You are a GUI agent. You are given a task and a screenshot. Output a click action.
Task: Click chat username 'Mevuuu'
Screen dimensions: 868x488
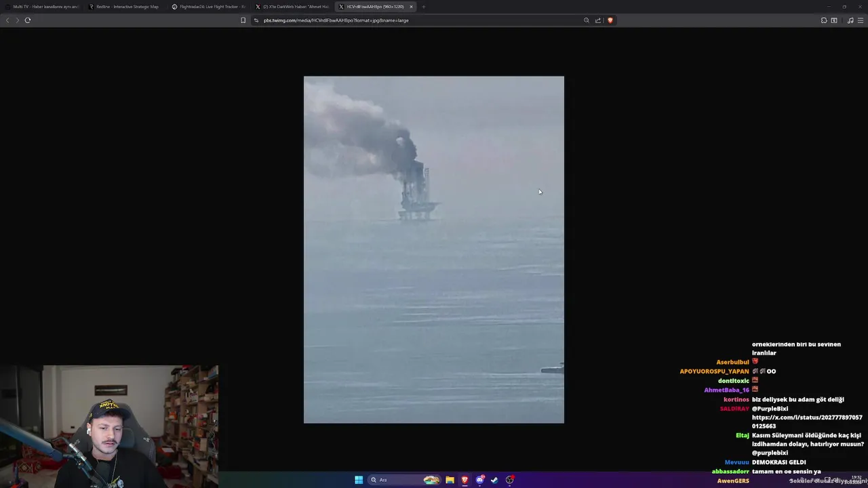(737, 462)
